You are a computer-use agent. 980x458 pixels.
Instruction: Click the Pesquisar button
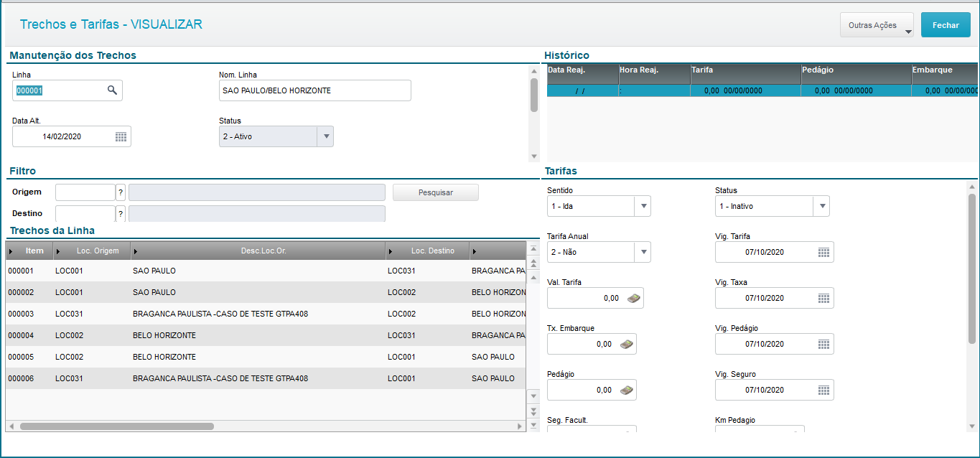click(x=436, y=192)
